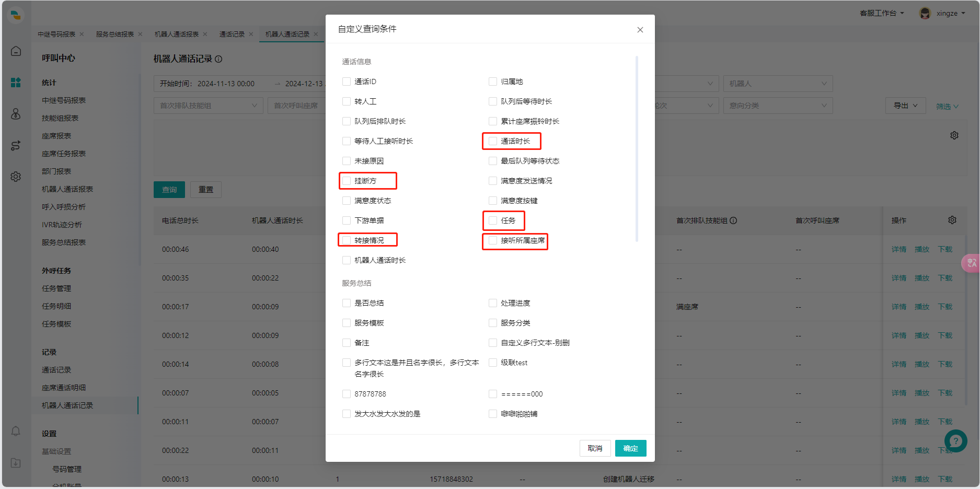Open the settings gear icon in the left sidebar
980x489 pixels.
[16, 177]
